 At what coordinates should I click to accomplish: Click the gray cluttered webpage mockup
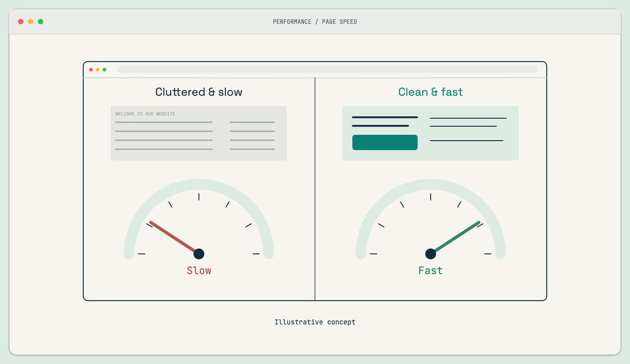click(x=199, y=133)
